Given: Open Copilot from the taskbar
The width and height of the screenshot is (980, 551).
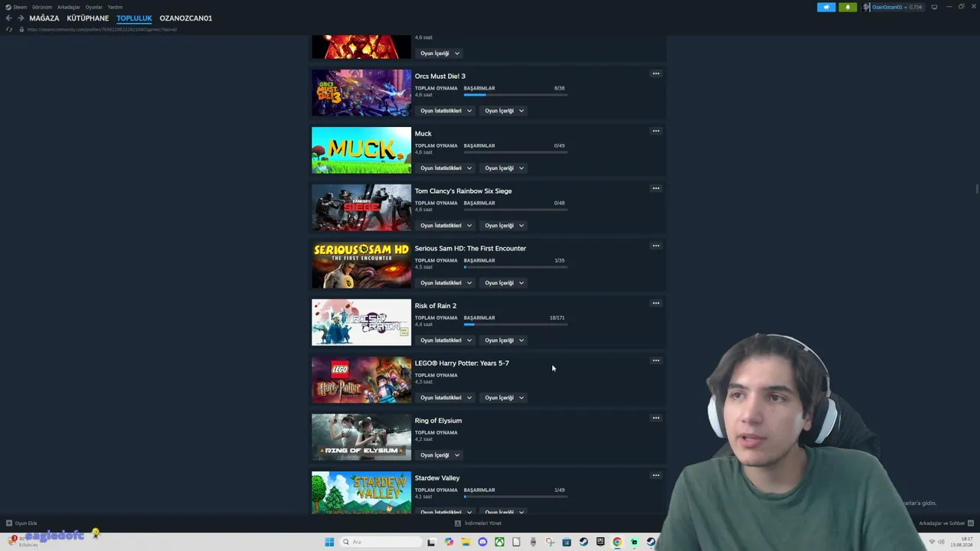Looking at the screenshot, I should [x=449, y=542].
